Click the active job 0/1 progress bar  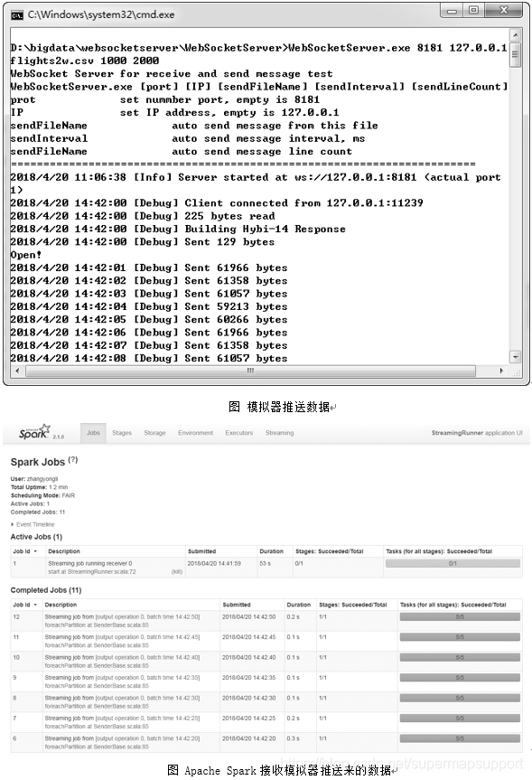[453, 564]
